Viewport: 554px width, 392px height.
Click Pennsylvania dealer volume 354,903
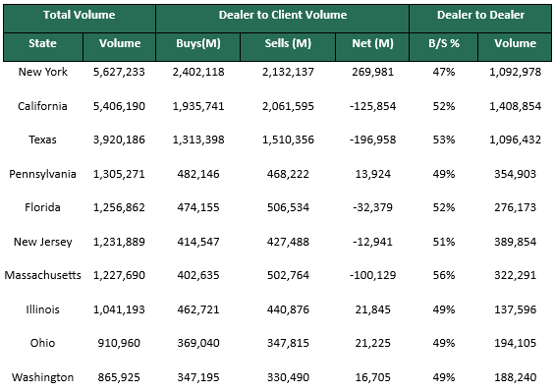pos(515,174)
